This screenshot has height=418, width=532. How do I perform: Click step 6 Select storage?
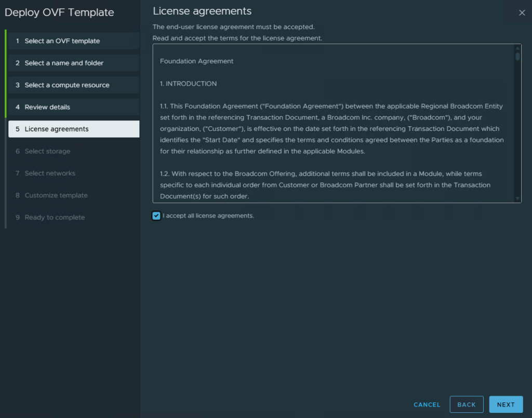(74, 151)
